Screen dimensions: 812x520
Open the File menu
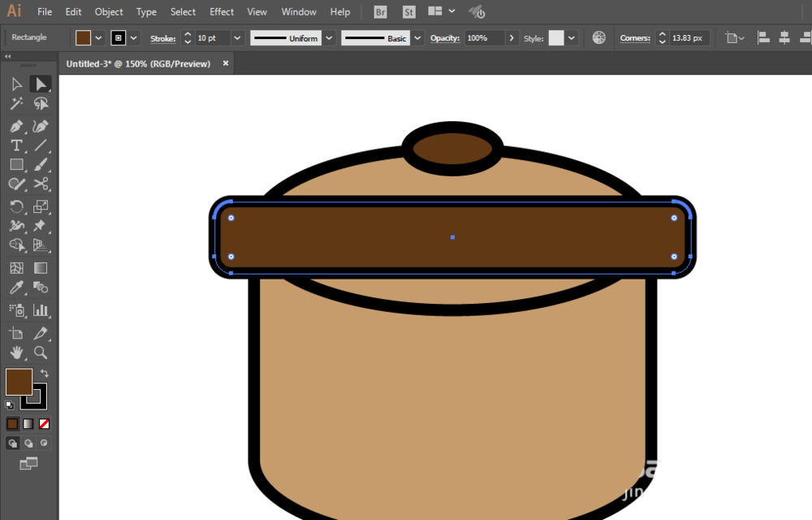pos(45,12)
